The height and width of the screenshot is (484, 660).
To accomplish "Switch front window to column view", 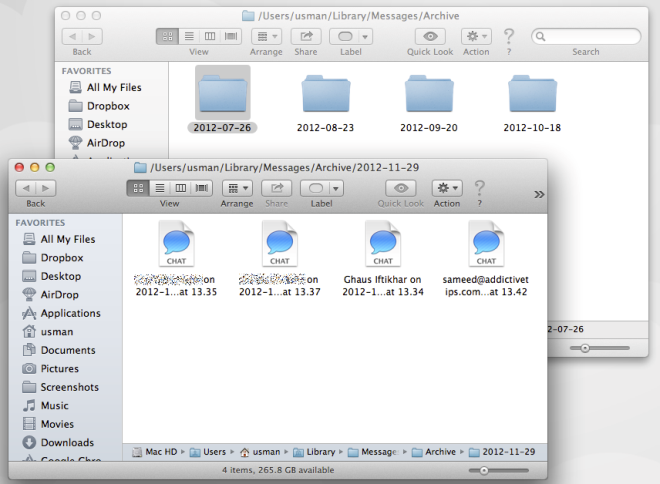I will 180,188.
